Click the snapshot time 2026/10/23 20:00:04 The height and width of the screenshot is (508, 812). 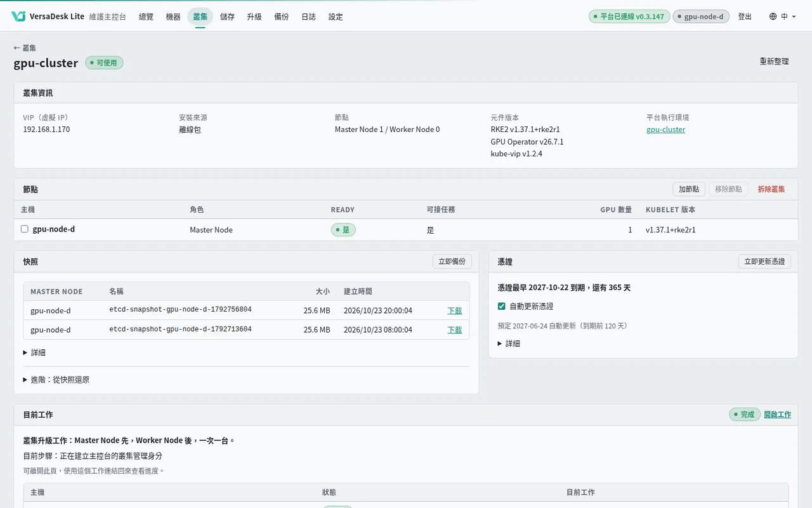point(378,311)
